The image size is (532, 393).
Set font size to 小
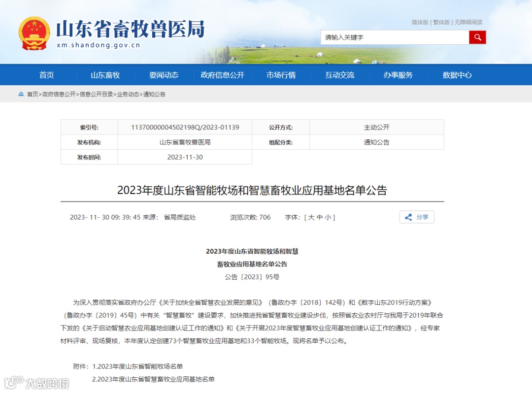click(328, 217)
